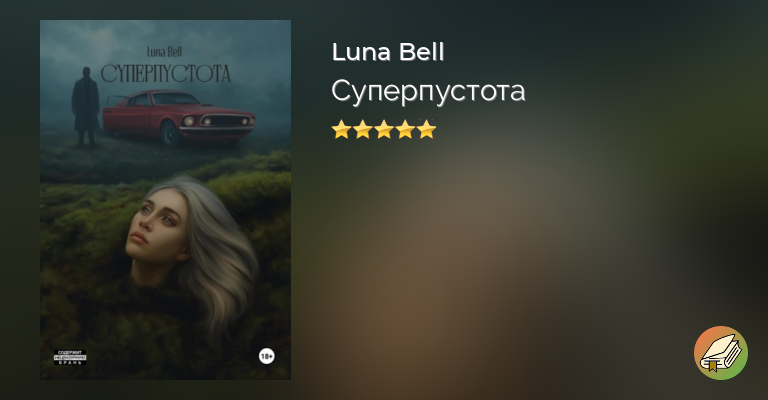Select the fourth rating star
Image resolution: width=768 pixels, height=400 pixels.
406,130
